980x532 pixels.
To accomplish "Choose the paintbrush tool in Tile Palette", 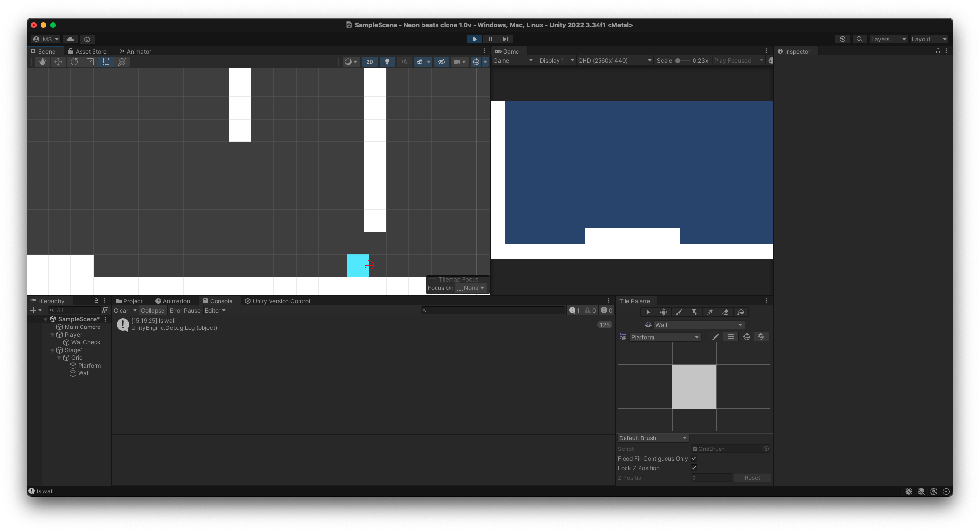I will pyautogui.click(x=679, y=312).
